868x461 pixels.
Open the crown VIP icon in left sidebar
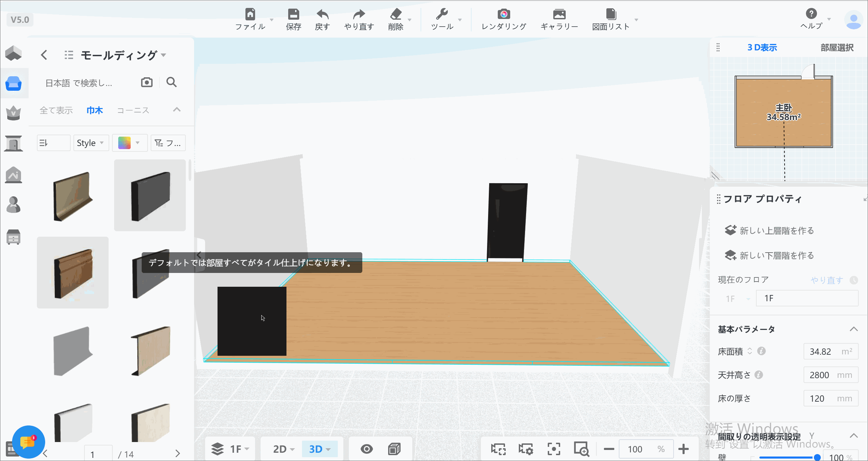click(x=13, y=113)
